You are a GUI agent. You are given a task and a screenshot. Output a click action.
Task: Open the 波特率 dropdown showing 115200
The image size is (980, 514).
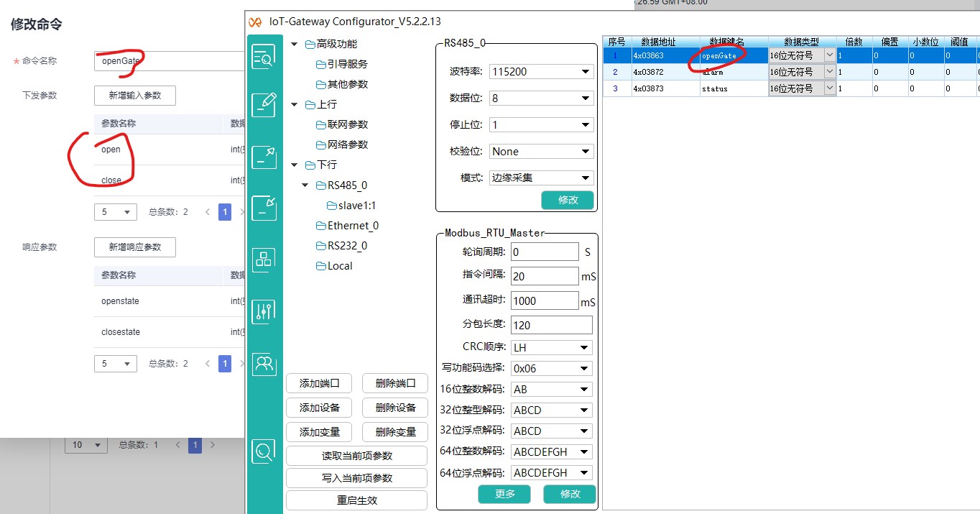(x=541, y=72)
